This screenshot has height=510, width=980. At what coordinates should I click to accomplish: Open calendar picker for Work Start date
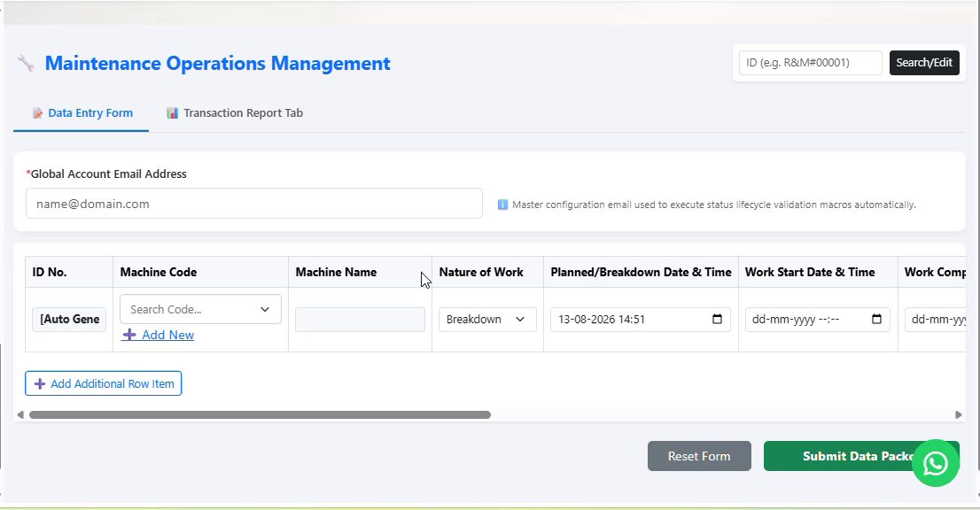pyautogui.click(x=876, y=319)
